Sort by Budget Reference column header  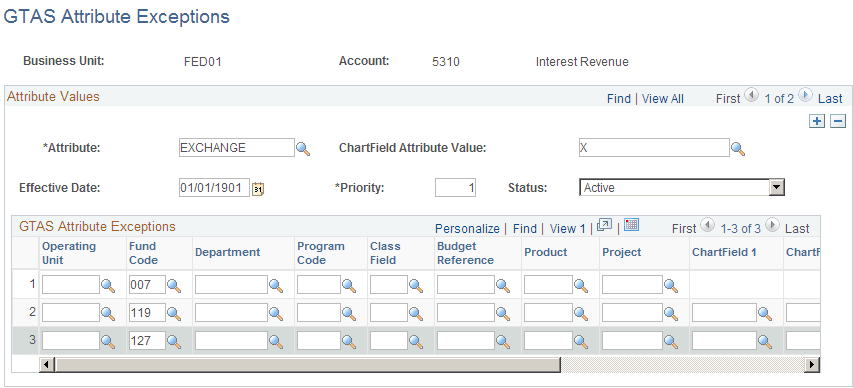click(x=465, y=253)
